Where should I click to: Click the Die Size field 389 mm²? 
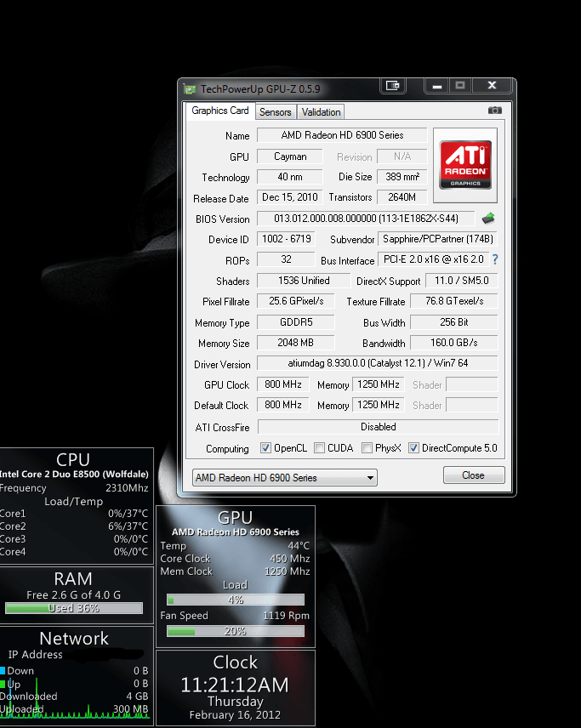(x=402, y=177)
